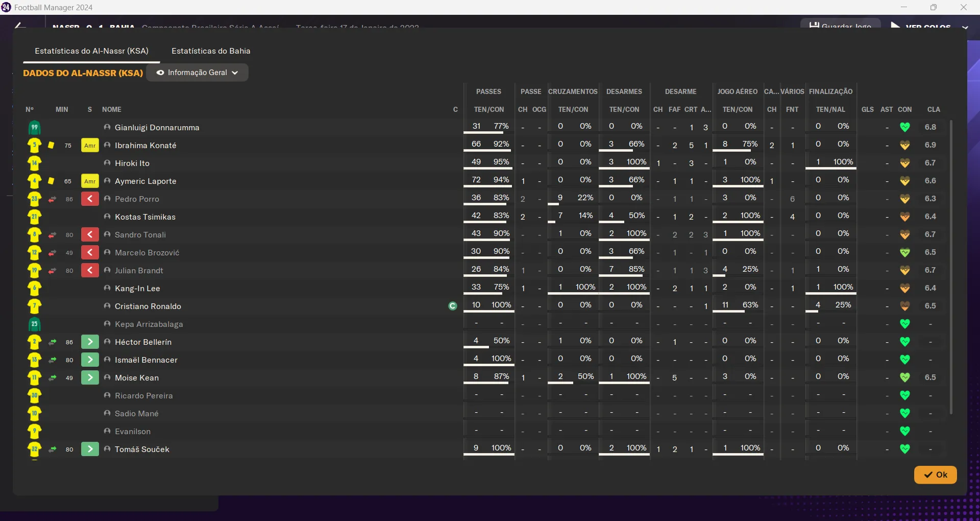Open player Gianluigi Donnarumma
980x521 pixels.
pyautogui.click(x=157, y=128)
